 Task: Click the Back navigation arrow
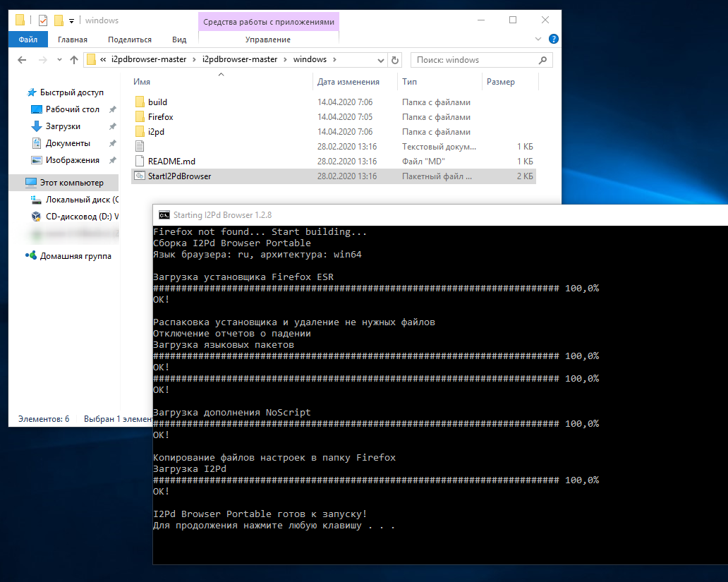tap(22, 60)
